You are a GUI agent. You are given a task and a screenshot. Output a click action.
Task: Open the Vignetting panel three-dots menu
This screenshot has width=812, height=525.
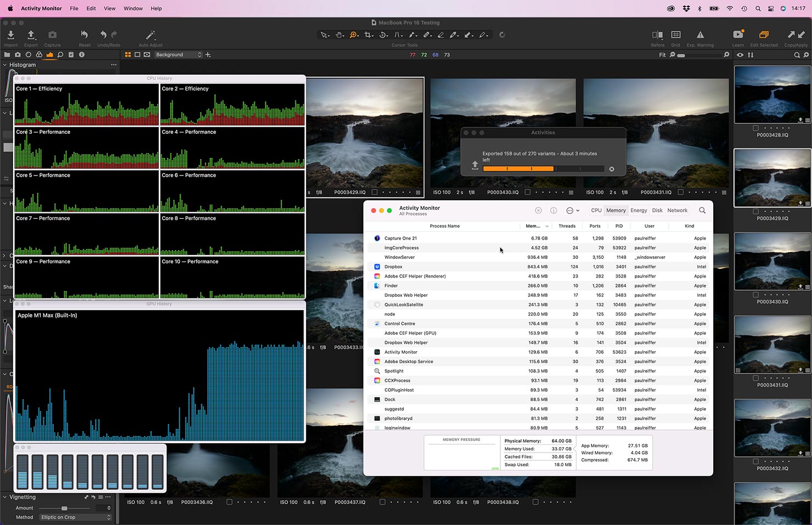pos(108,497)
